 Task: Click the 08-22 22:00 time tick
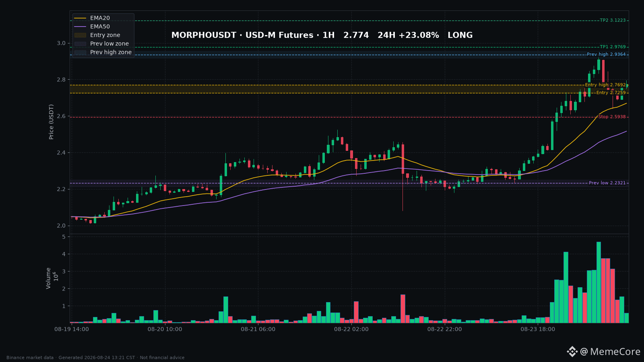click(444, 329)
